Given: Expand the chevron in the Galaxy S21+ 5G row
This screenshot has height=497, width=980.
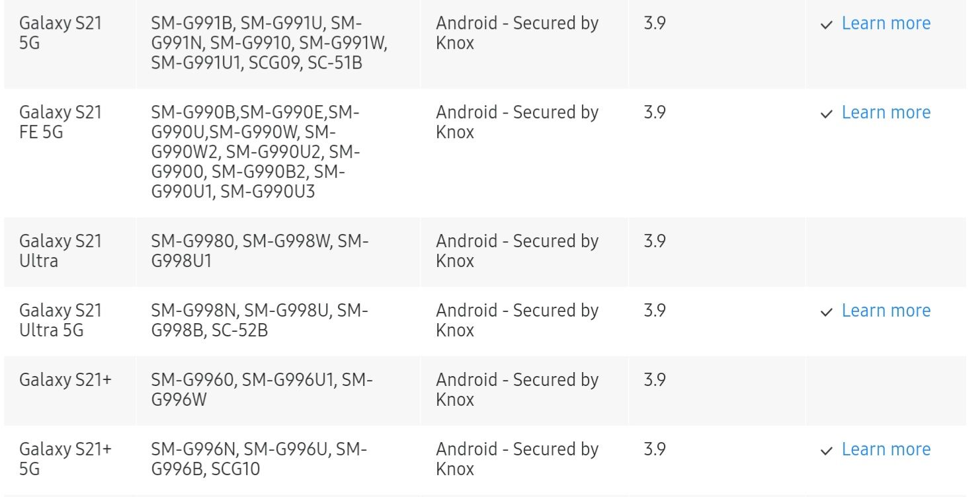Looking at the screenshot, I should coord(825,451).
